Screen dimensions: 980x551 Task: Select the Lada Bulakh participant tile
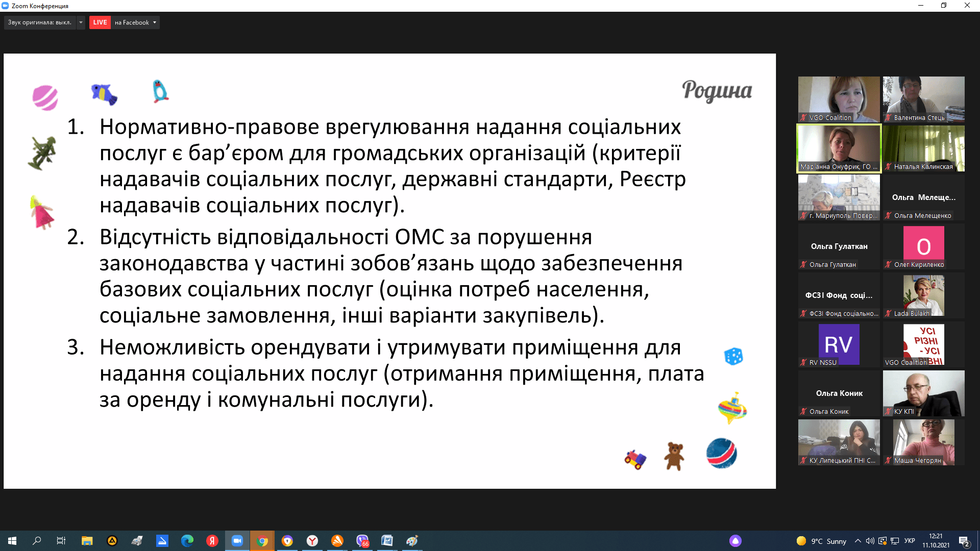coord(923,295)
